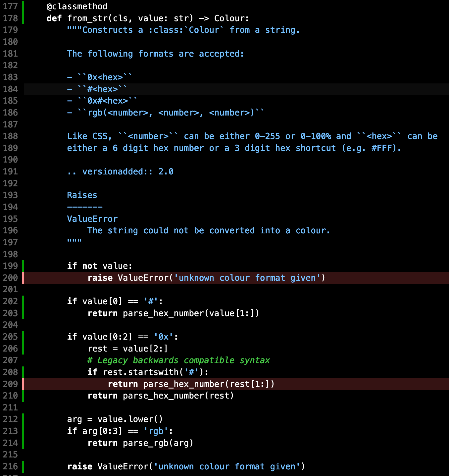Click 'ValueError' in the docstring
This screenshot has height=476, width=449.
pyautogui.click(x=92, y=219)
